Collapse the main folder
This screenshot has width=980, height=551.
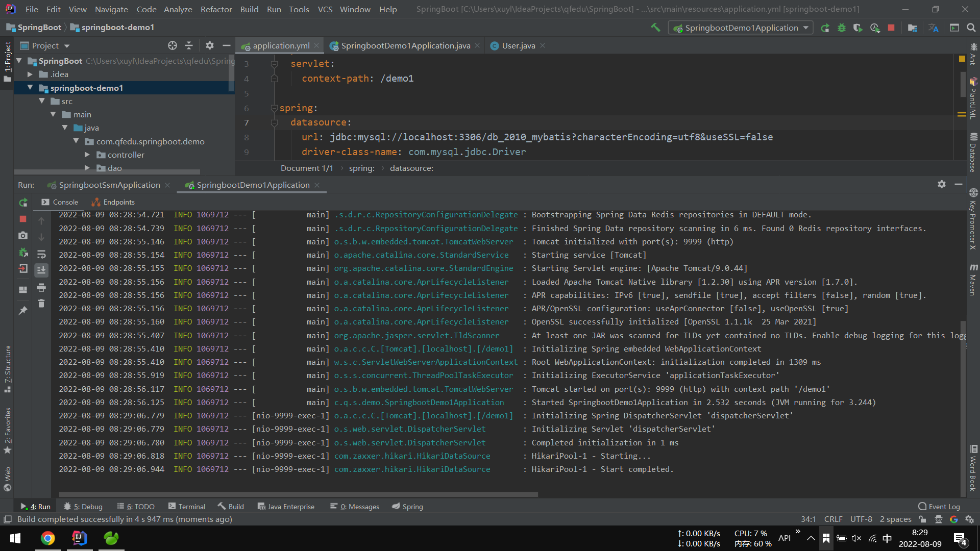click(53, 114)
